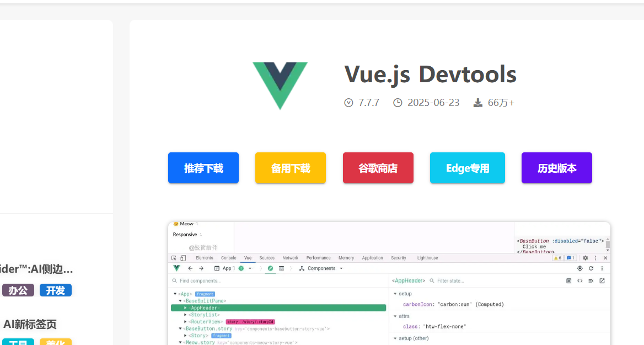This screenshot has height=345, width=644.
Task: Open 历史版本 purple button
Action: click(556, 168)
